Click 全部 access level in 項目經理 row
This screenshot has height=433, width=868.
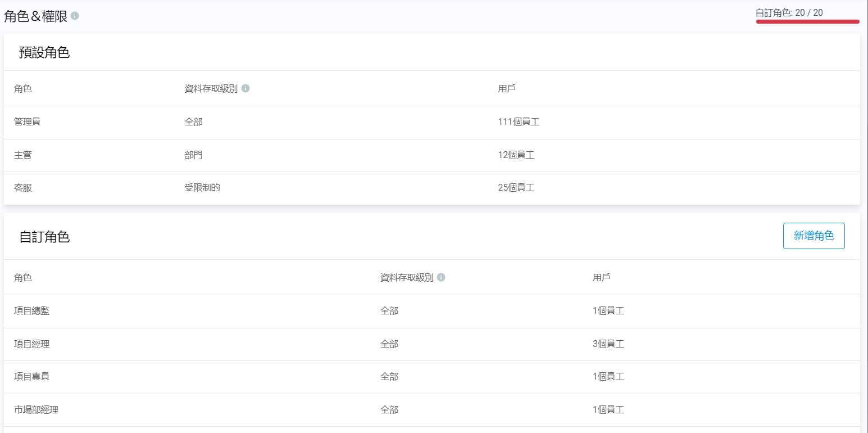point(389,344)
